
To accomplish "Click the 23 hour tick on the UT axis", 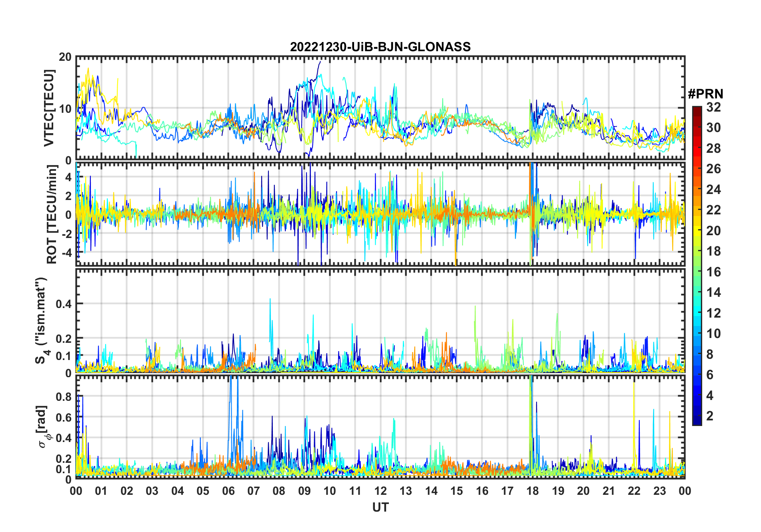I will click(x=660, y=491).
